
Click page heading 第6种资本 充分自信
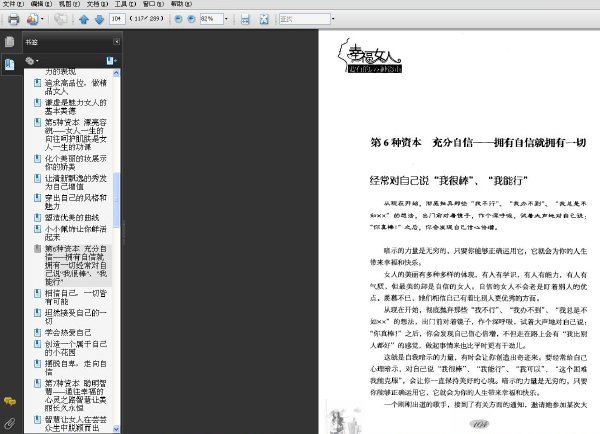point(478,142)
